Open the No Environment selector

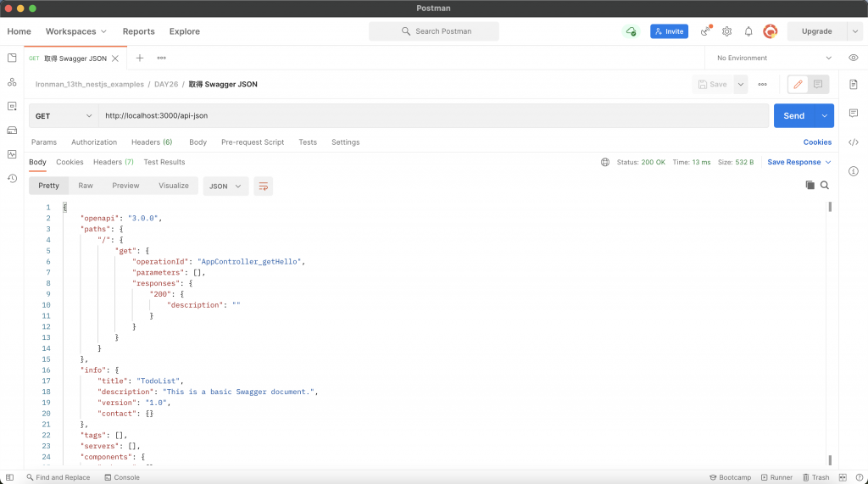click(774, 58)
